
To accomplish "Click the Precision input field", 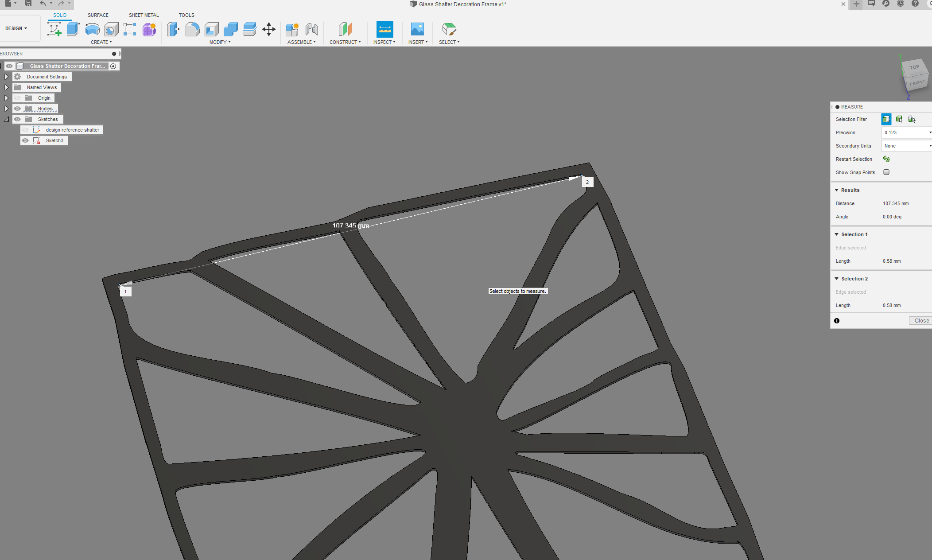I will coord(904,132).
